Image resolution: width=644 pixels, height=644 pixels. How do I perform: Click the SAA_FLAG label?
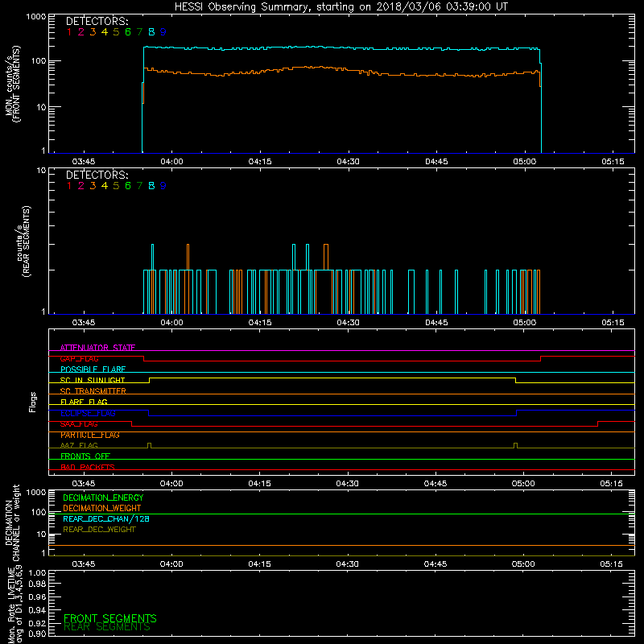click(79, 424)
